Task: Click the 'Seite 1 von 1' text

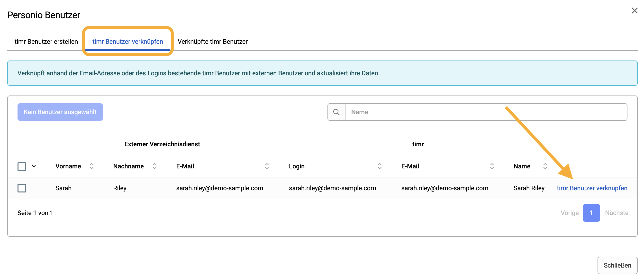Action: tap(35, 213)
